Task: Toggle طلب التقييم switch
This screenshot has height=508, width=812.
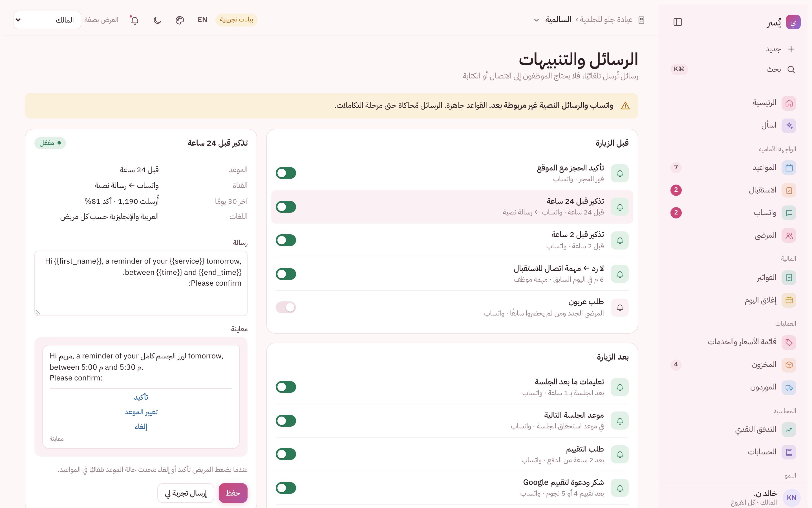Action: (286, 454)
